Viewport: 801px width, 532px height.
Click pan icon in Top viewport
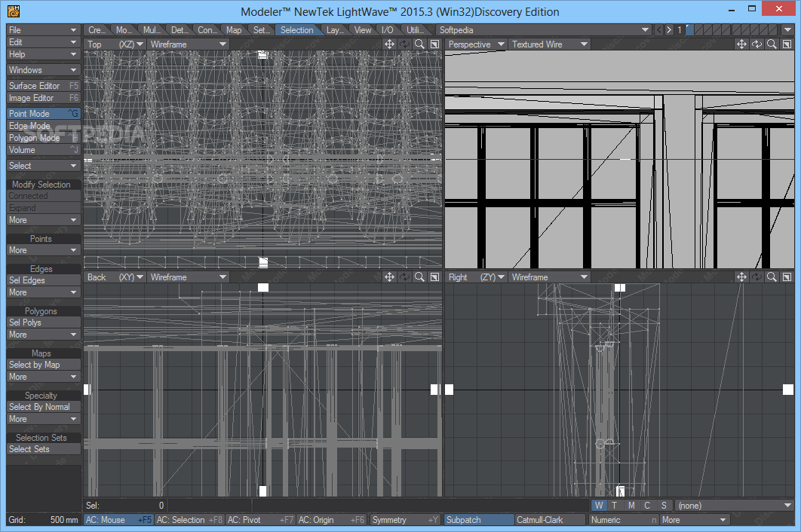tap(389, 44)
